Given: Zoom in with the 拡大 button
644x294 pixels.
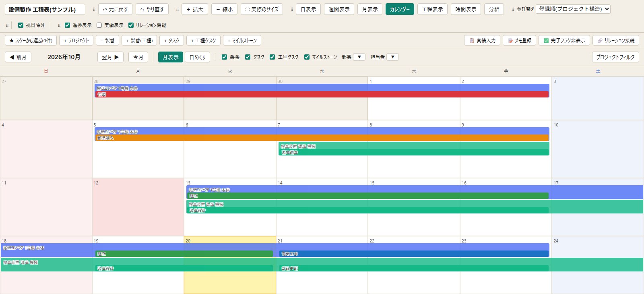Looking at the screenshot, I should (x=195, y=9).
